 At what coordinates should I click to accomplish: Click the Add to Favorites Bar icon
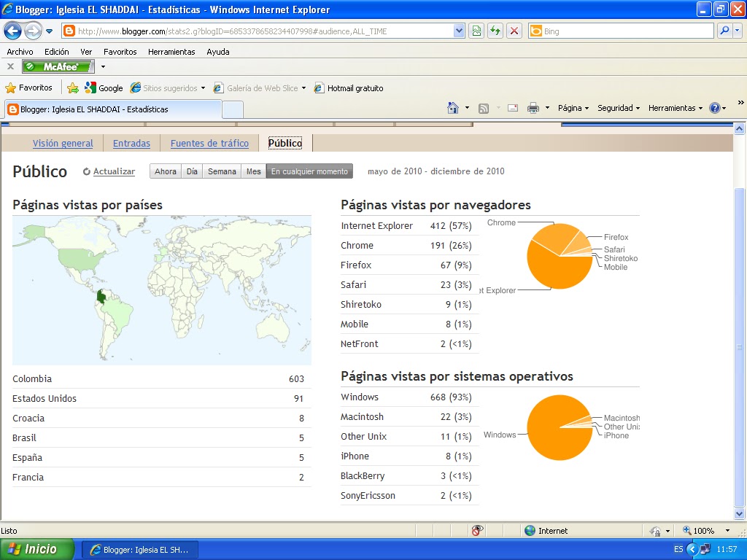click(x=73, y=87)
